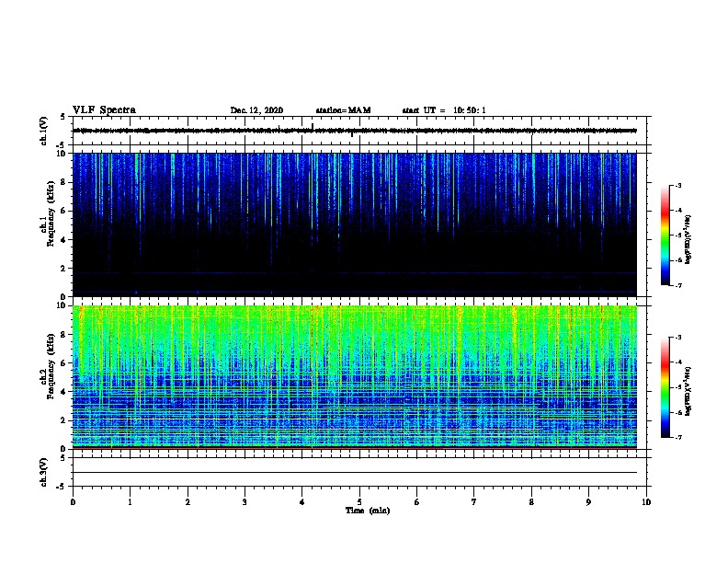
Task: Click inside the ch.1 blue spectrogram panel
Action: point(355,224)
